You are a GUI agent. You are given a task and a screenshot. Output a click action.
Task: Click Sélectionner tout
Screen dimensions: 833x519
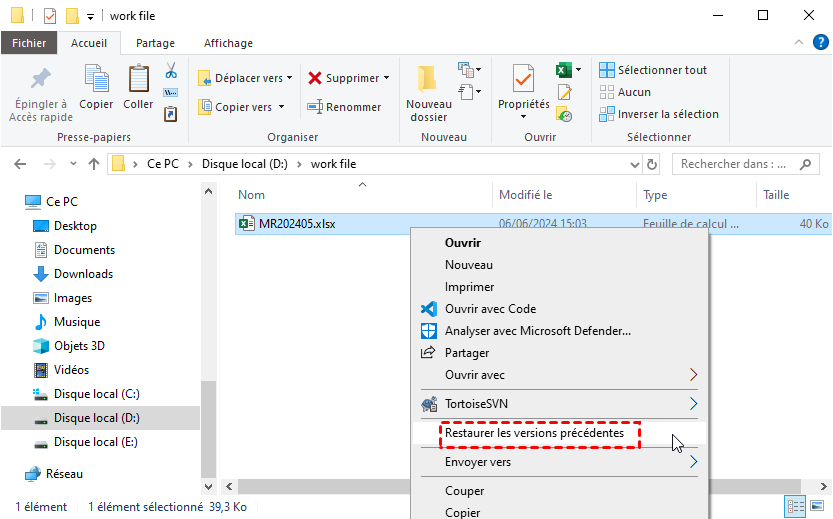653,70
